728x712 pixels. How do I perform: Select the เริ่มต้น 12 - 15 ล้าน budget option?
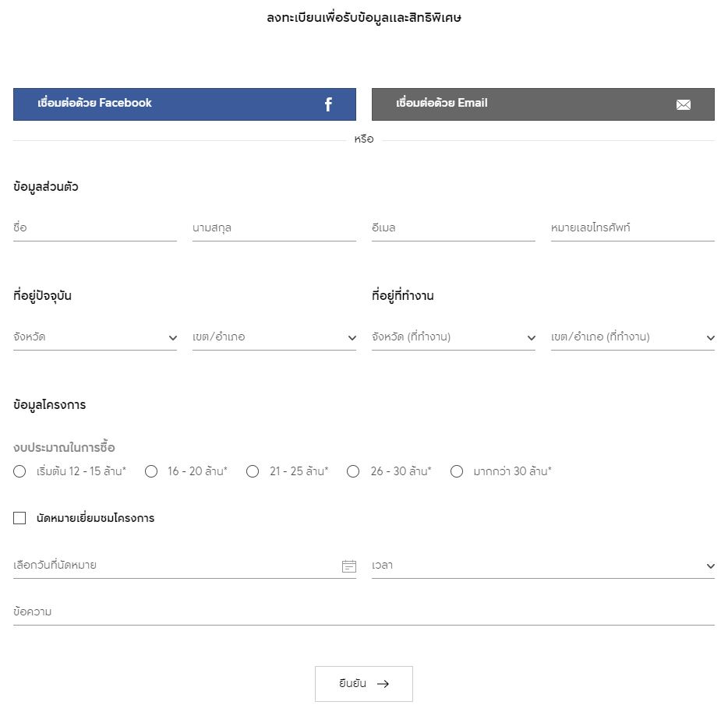20,471
